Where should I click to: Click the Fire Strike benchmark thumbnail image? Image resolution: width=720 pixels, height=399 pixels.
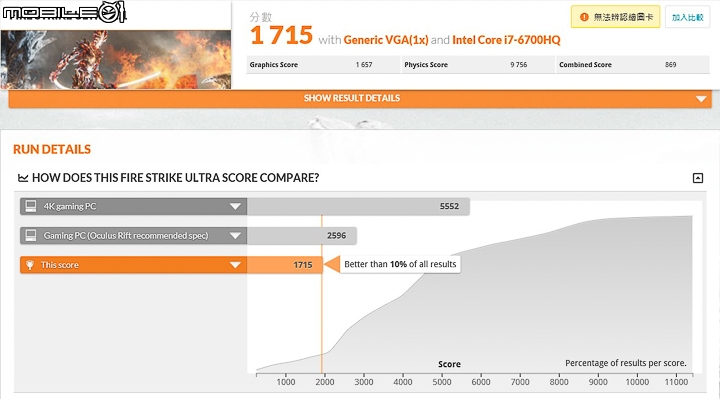(x=116, y=59)
